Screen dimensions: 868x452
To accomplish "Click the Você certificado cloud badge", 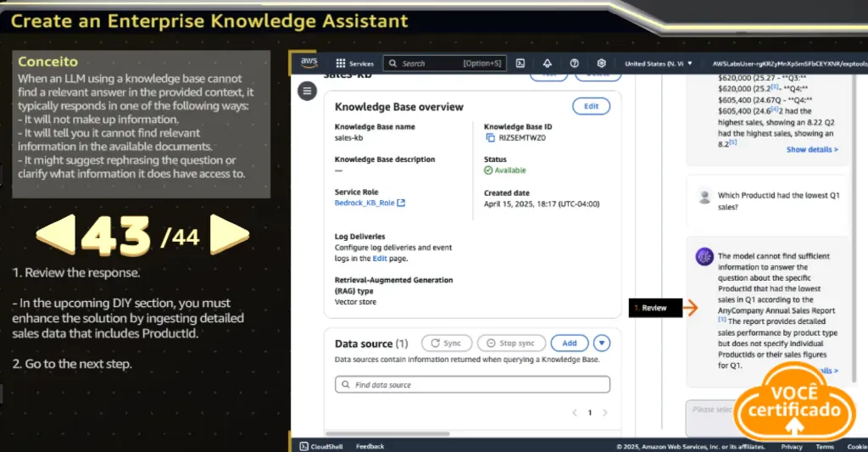I will 795,404.
